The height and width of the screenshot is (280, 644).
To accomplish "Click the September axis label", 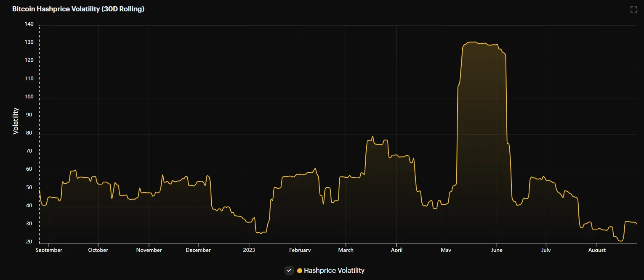I will coord(49,250).
